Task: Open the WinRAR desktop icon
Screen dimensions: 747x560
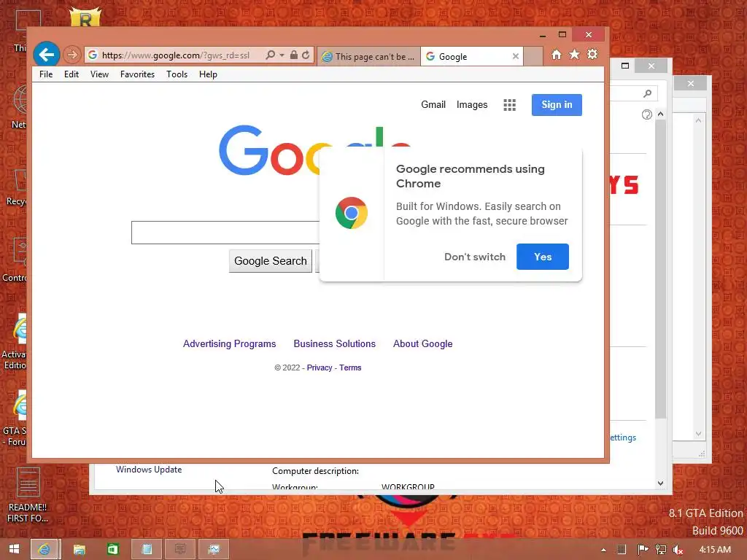Action: 85,17
